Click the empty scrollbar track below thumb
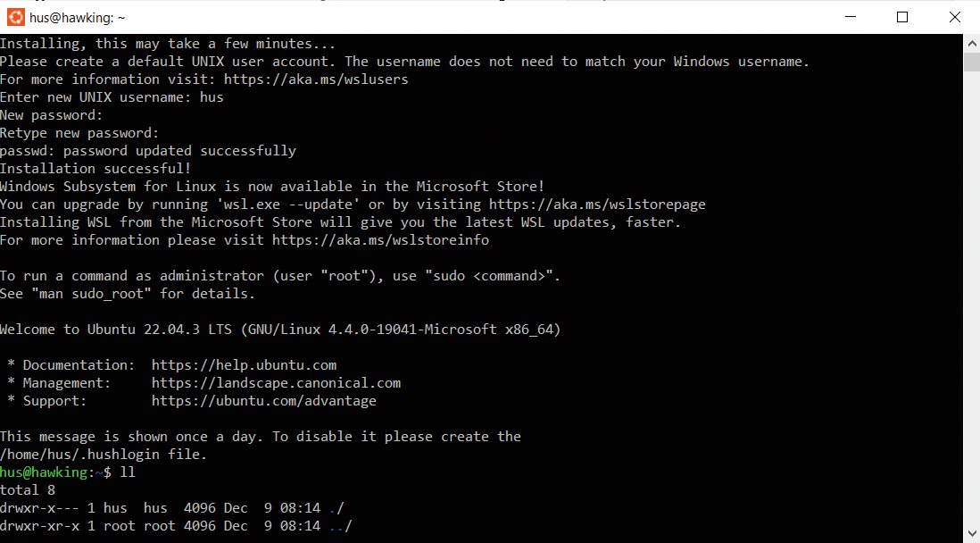This screenshot has height=543, width=980. pos(972,297)
